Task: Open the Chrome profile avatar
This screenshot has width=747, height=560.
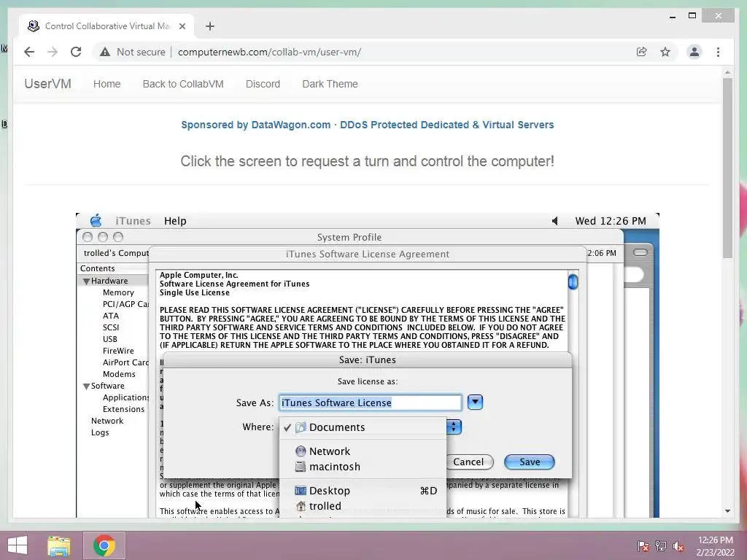Action: [x=694, y=52]
